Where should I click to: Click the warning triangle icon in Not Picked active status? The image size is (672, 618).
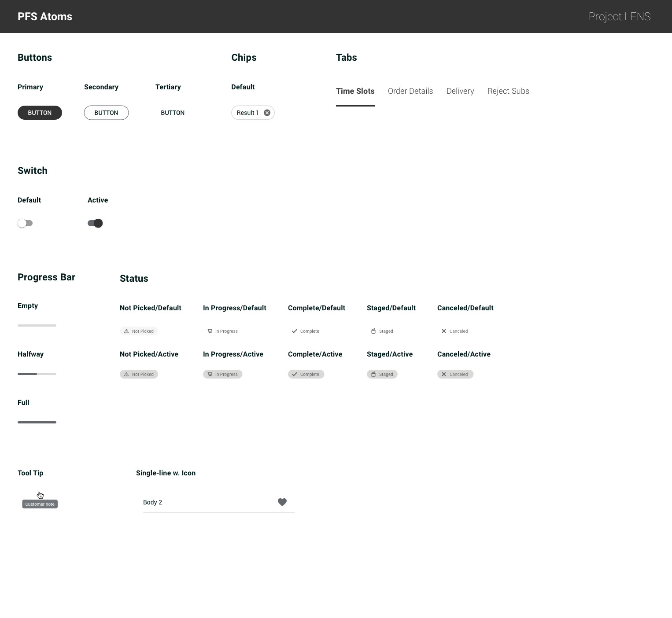pos(126,374)
